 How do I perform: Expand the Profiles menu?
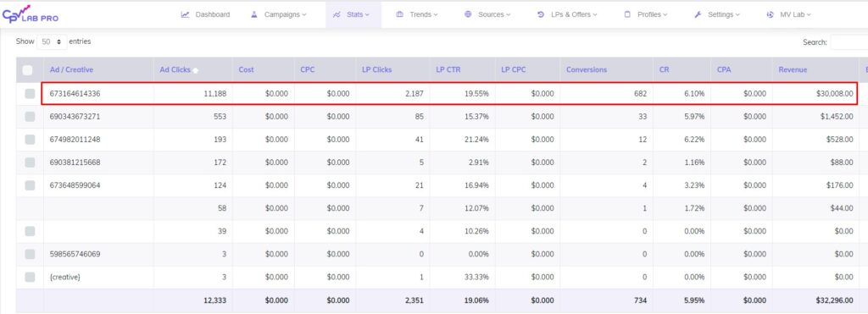(x=646, y=15)
